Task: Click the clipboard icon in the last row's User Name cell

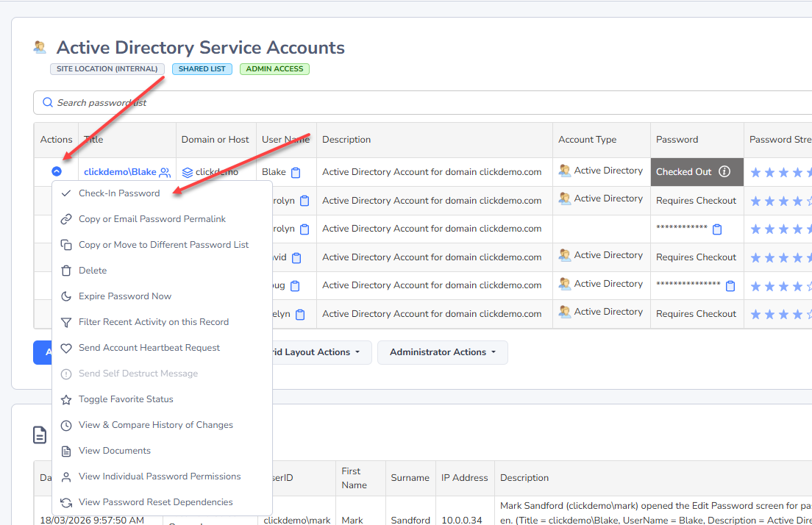Action: point(300,315)
